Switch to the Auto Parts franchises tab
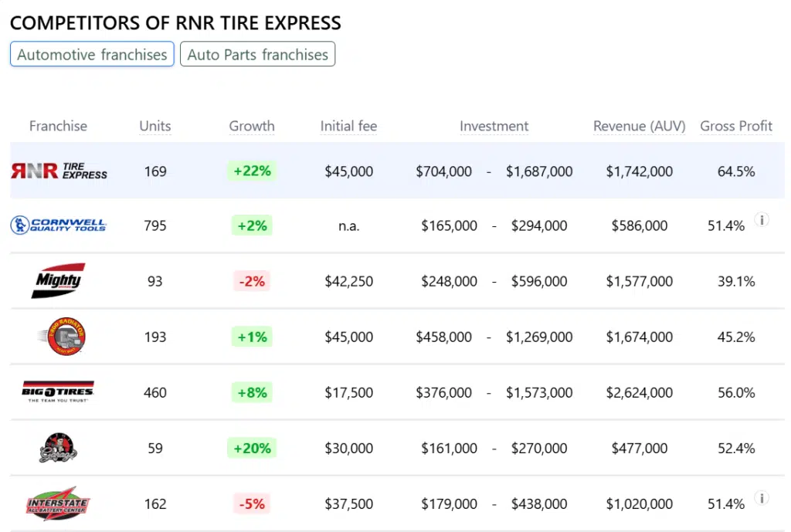Image resolution: width=791 pixels, height=532 pixels. [257, 55]
